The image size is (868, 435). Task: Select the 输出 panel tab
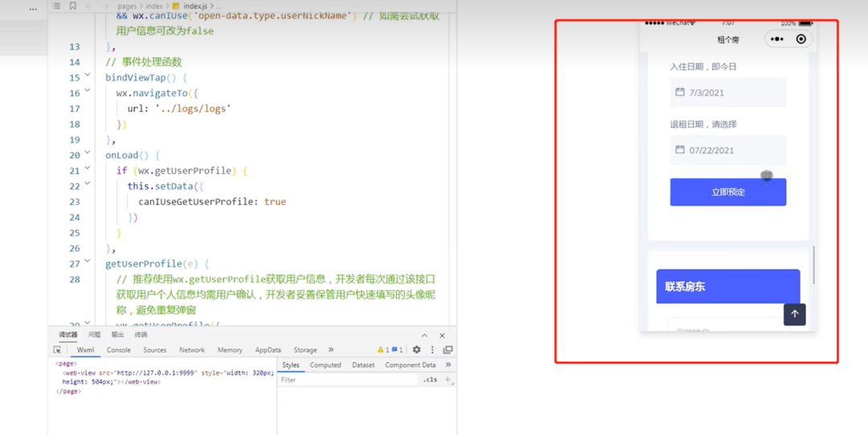pos(117,334)
